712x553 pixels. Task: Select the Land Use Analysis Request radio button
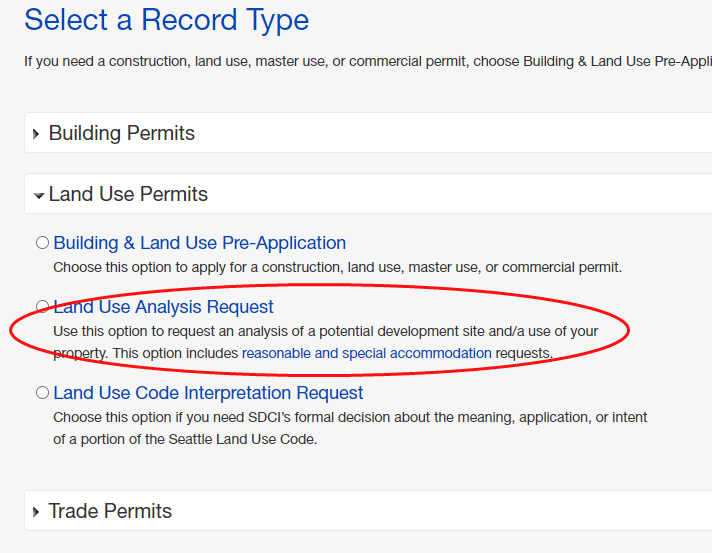pyautogui.click(x=42, y=306)
